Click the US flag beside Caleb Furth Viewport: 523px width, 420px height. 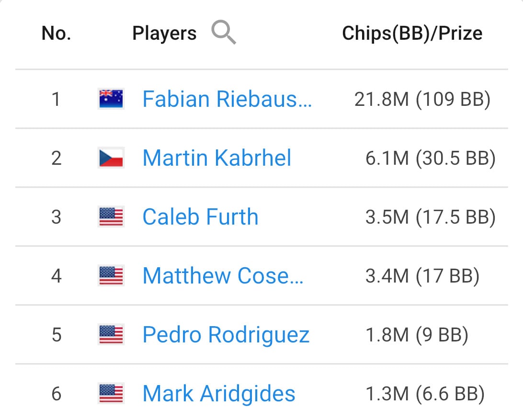[x=111, y=217]
